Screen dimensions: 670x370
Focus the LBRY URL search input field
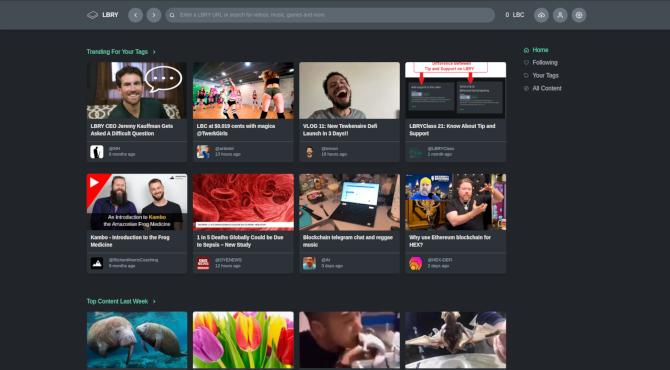tap(330, 15)
